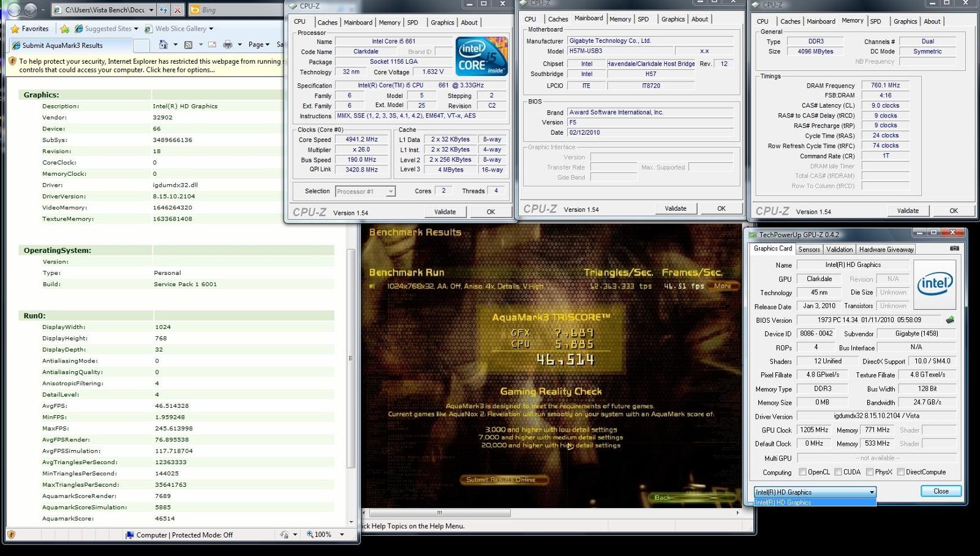Screen dimensions: 980x556
Task: Click the RSS Feeds icon in IE
Action: (x=189, y=45)
